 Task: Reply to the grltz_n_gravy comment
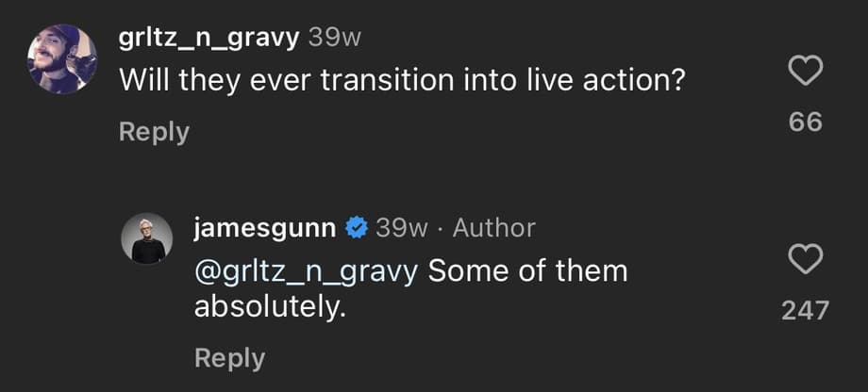click(154, 133)
